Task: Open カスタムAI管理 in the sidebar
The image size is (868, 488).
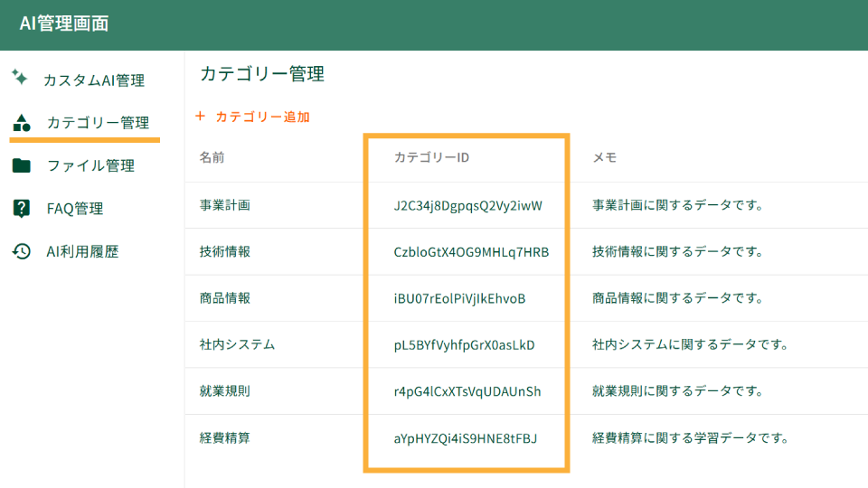Action: [93, 80]
